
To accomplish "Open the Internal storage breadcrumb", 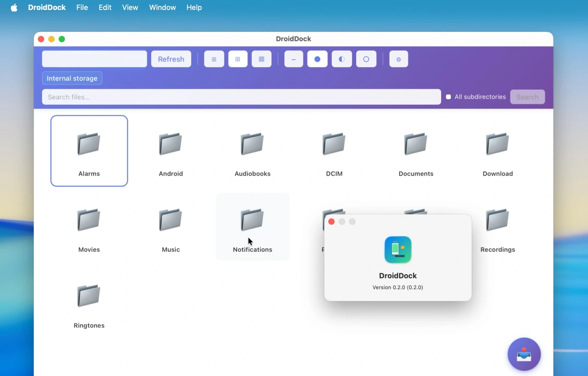I will point(72,78).
